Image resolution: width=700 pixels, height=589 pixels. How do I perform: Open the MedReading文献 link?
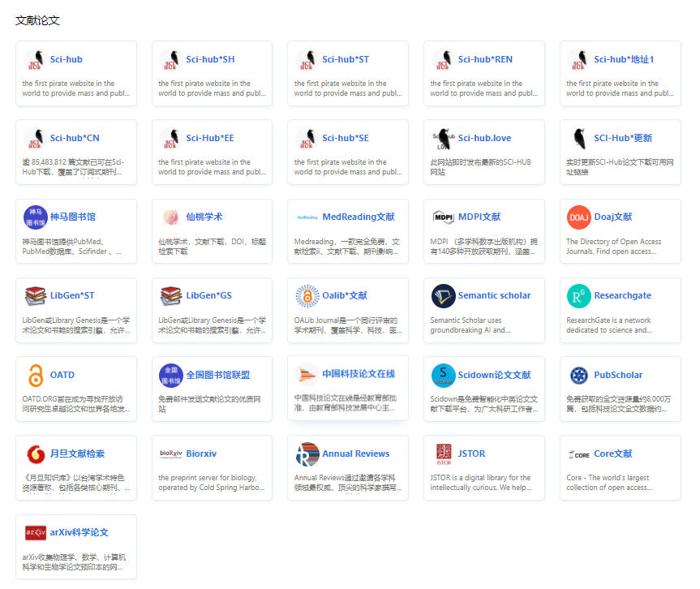(x=359, y=217)
